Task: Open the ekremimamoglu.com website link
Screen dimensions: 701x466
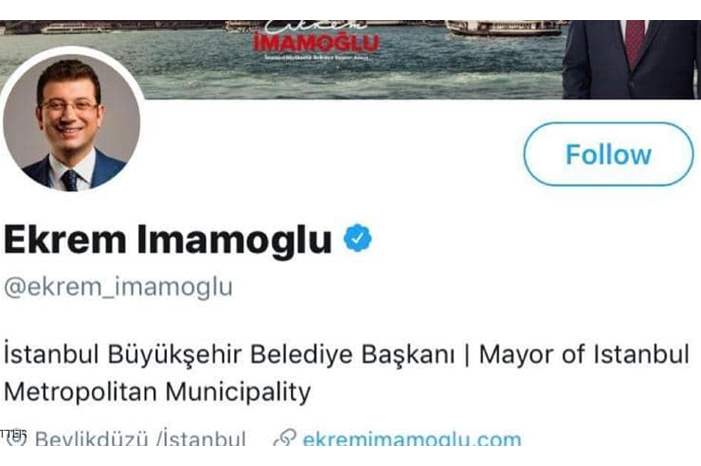Action: [x=412, y=439]
